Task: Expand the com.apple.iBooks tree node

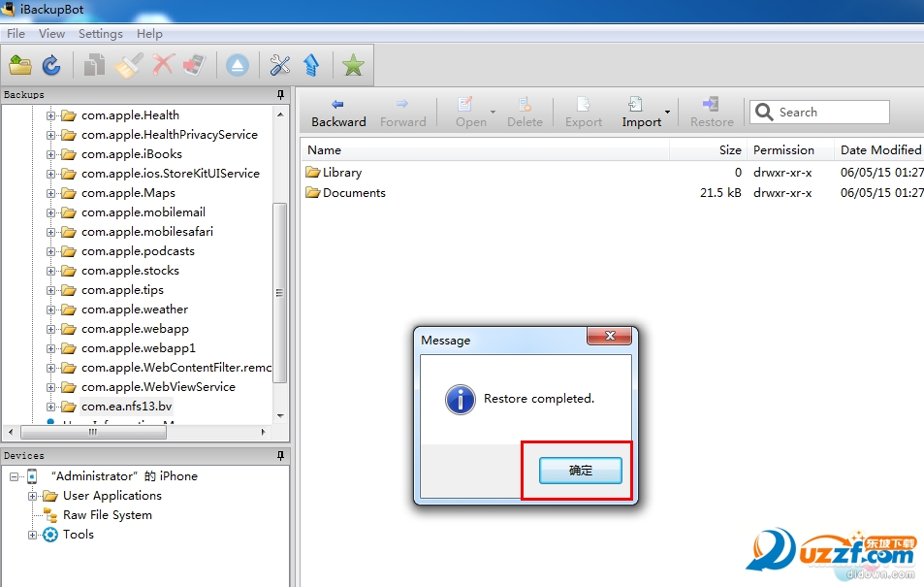Action: 50,154
